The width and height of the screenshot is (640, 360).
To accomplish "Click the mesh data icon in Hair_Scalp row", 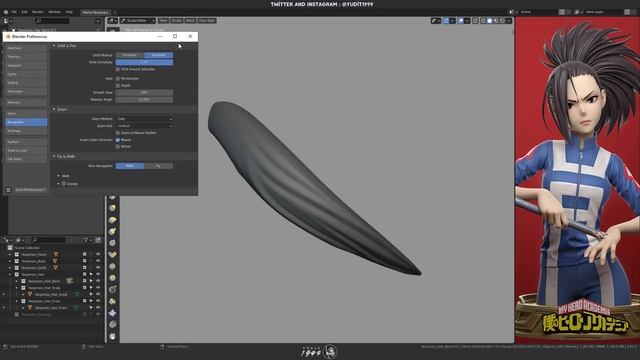I will (77, 294).
